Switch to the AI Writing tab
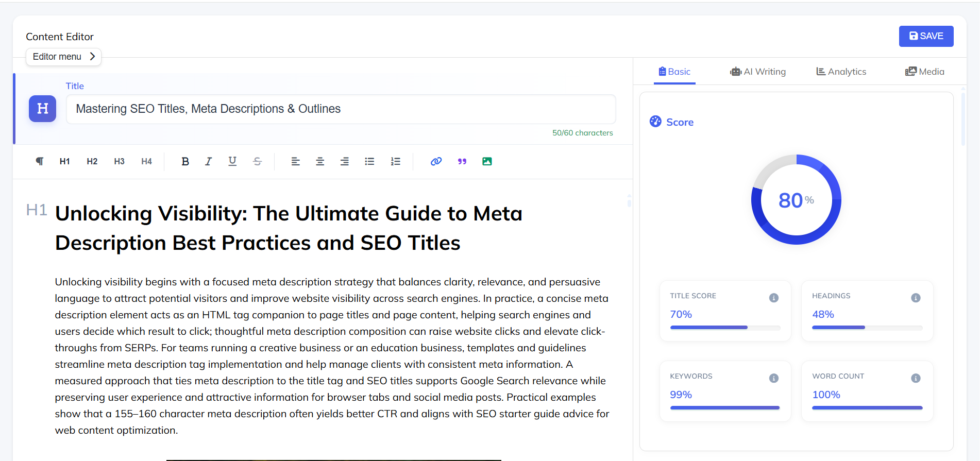Viewport: 980px width, 461px height. 758,72
